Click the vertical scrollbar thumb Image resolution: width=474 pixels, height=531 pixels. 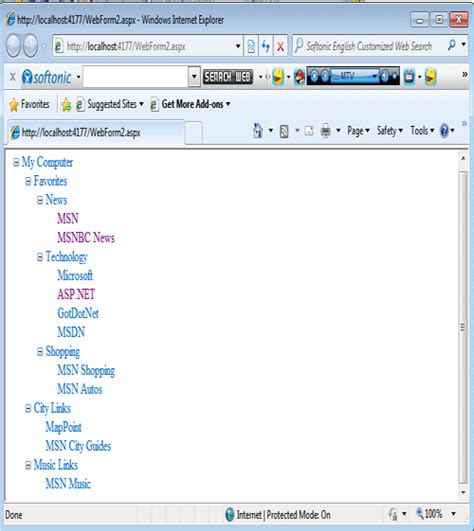coord(463,327)
